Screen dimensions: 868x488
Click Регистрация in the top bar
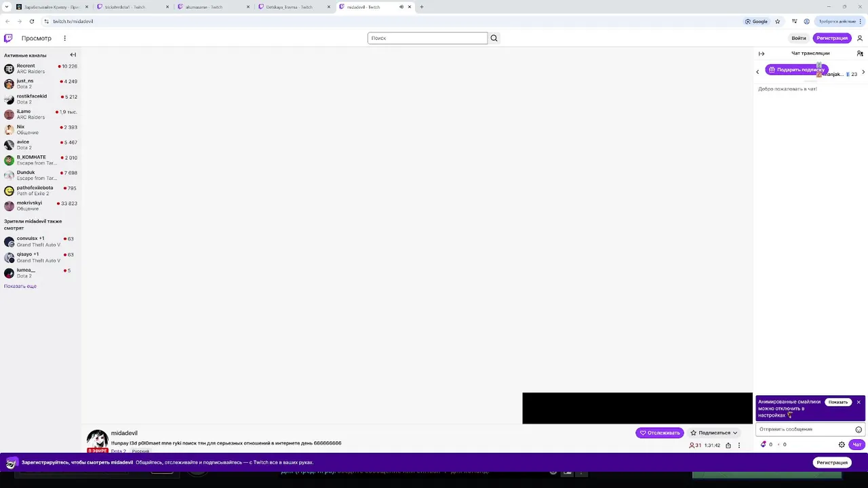[x=832, y=38]
